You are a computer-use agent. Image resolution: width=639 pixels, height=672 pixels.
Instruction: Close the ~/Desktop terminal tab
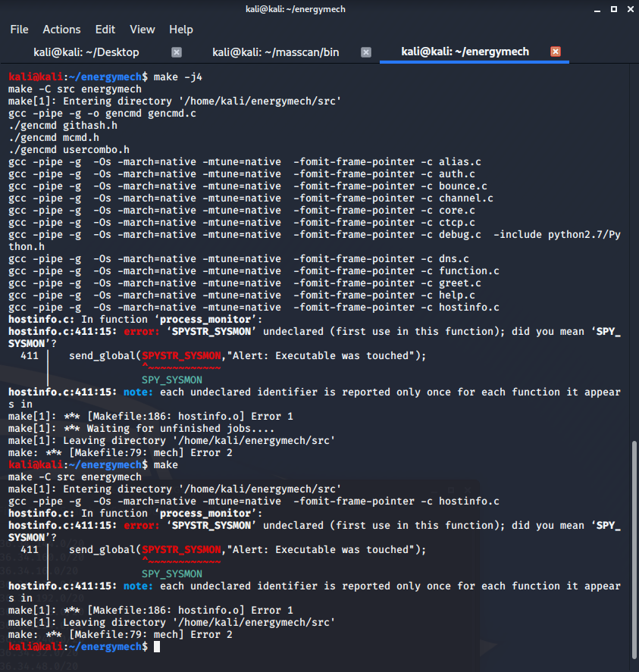177,52
